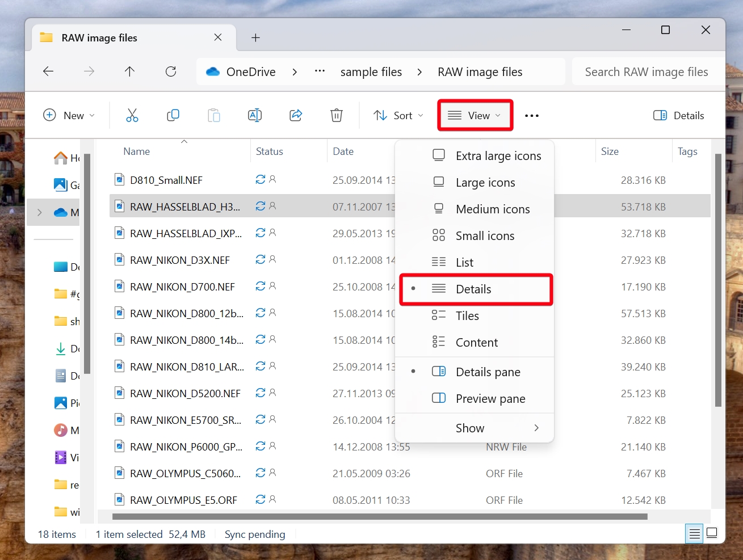
Task: Switch to the RAW image files tab
Action: click(99, 37)
